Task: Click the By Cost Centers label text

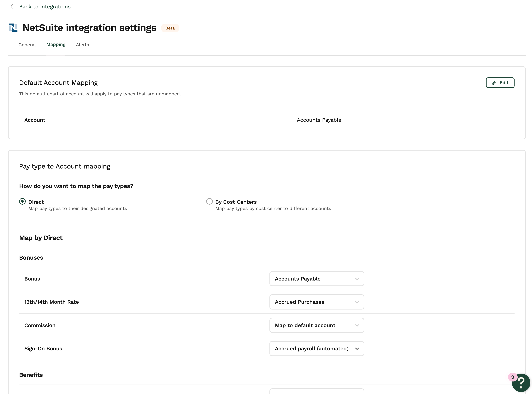Action: point(236,202)
